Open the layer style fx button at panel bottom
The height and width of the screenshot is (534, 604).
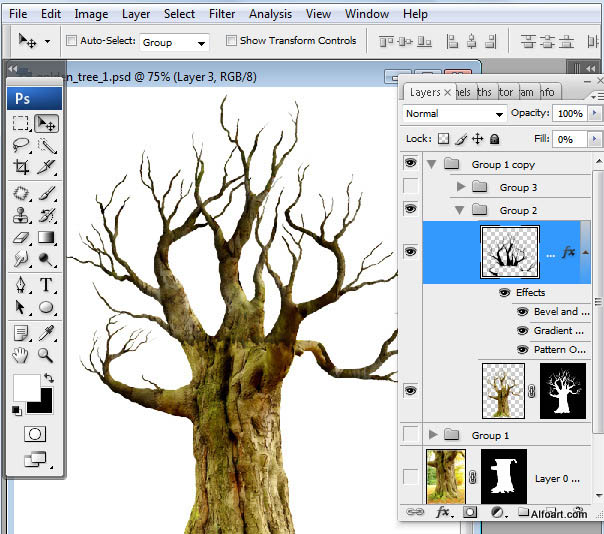[x=442, y=512]
